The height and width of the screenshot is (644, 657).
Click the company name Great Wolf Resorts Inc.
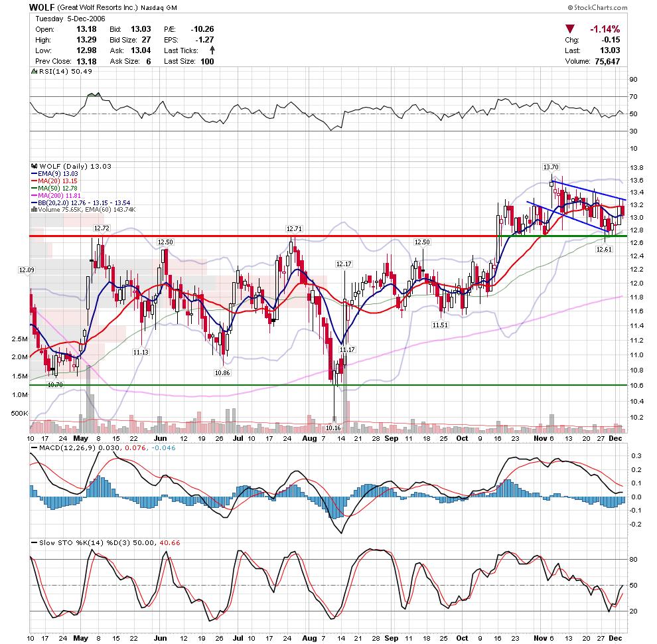click(x=98, y=7)
